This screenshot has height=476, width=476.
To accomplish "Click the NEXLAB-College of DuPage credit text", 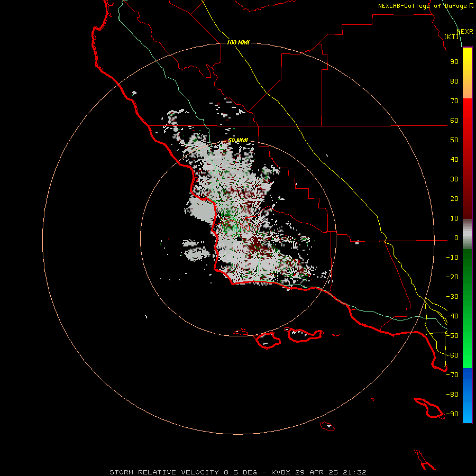I will pos(425,6).
